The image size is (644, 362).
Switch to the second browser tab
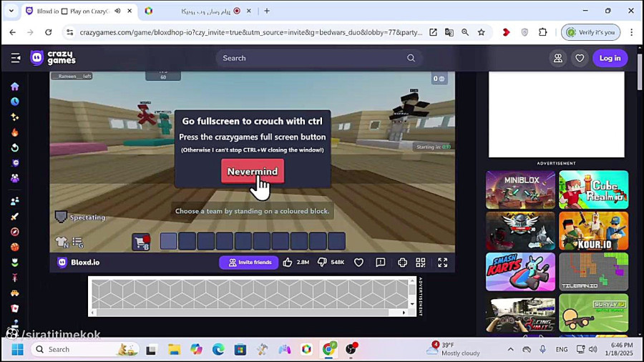coord(197,11)
